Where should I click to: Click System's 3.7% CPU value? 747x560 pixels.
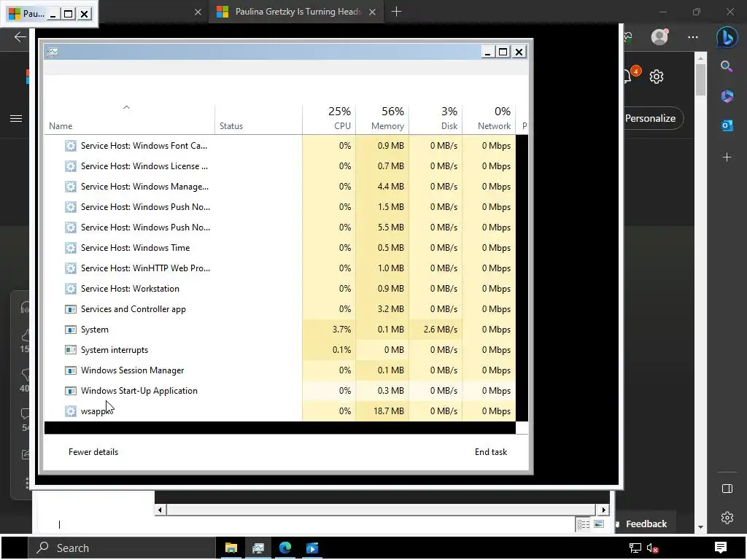click(x=341, y=330)
